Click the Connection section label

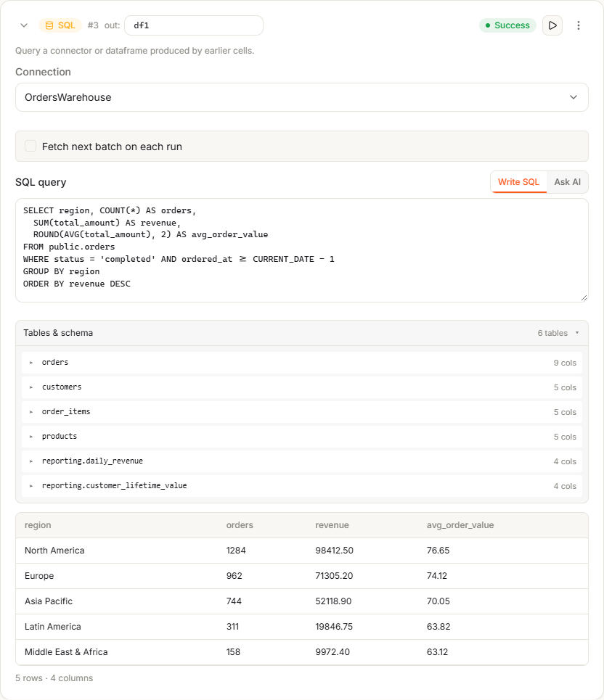tap(43, 72)
